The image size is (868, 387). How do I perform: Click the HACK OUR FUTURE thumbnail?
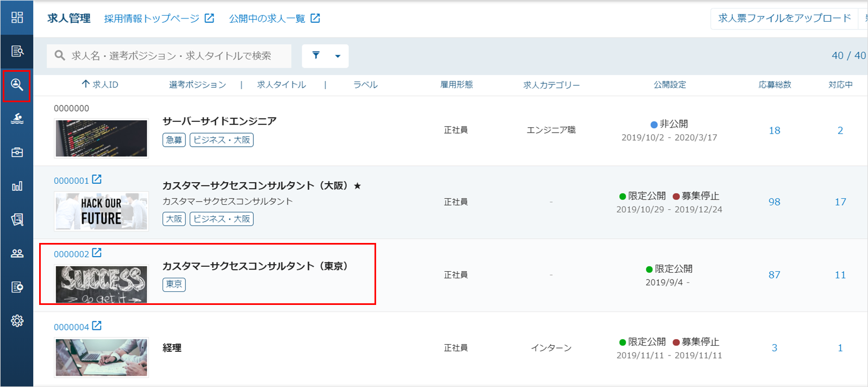click(101, 211)
